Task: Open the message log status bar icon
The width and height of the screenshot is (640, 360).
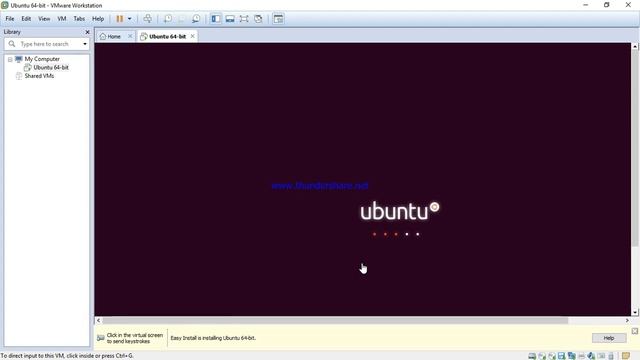Action: coord(626,356)
